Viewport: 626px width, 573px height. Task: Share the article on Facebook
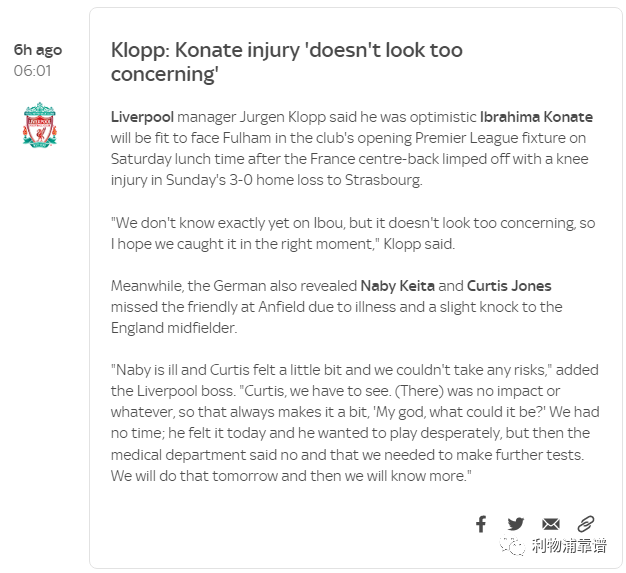481,524
